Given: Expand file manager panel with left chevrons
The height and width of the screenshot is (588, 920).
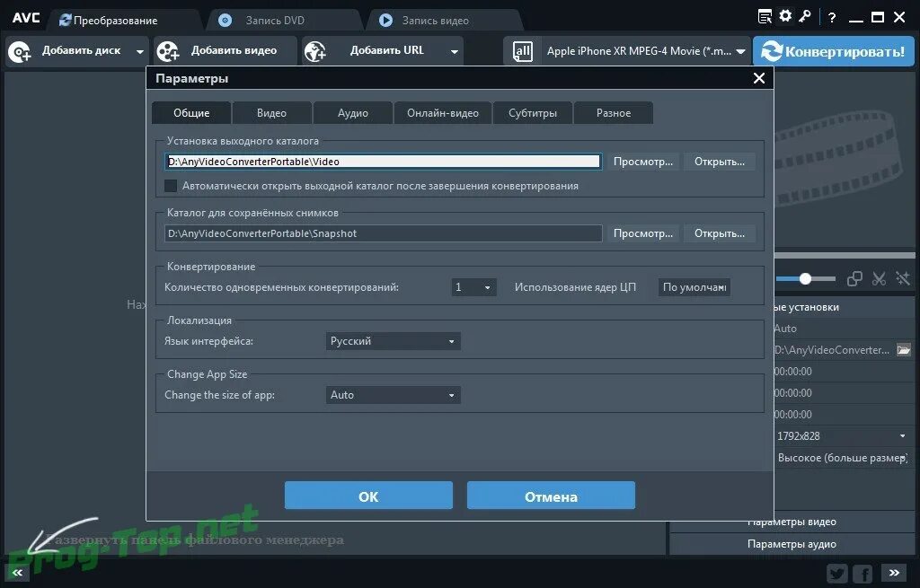Looking at the screenshot, I should (18, 573).
